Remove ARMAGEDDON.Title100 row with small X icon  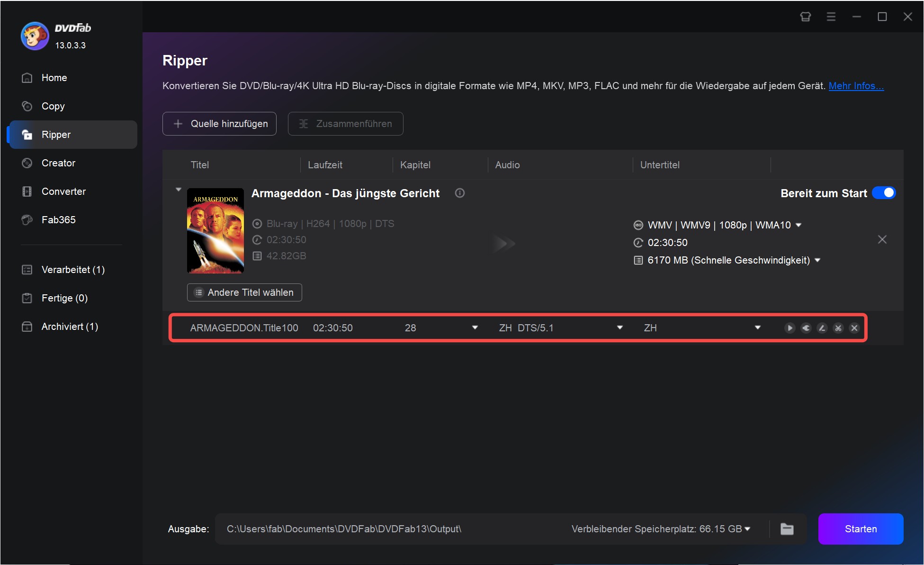pyautogui.click(x=854, y=328)
